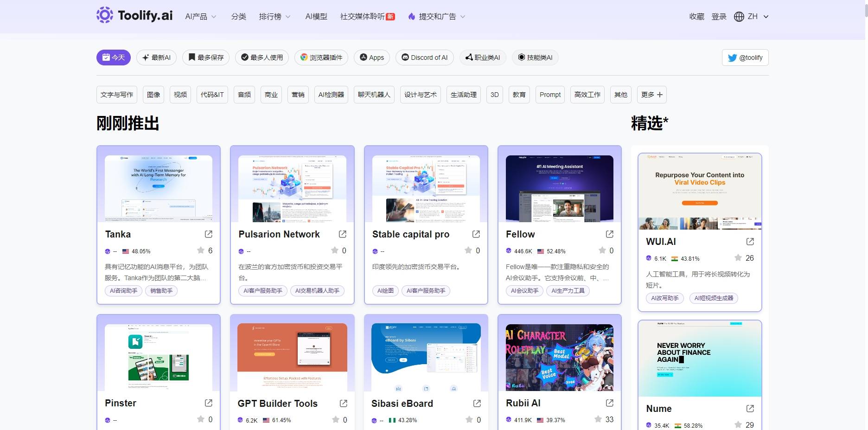Open the @toolify Twitter link
This screenshot has width=868, height=430.
(x=745, y=58)
